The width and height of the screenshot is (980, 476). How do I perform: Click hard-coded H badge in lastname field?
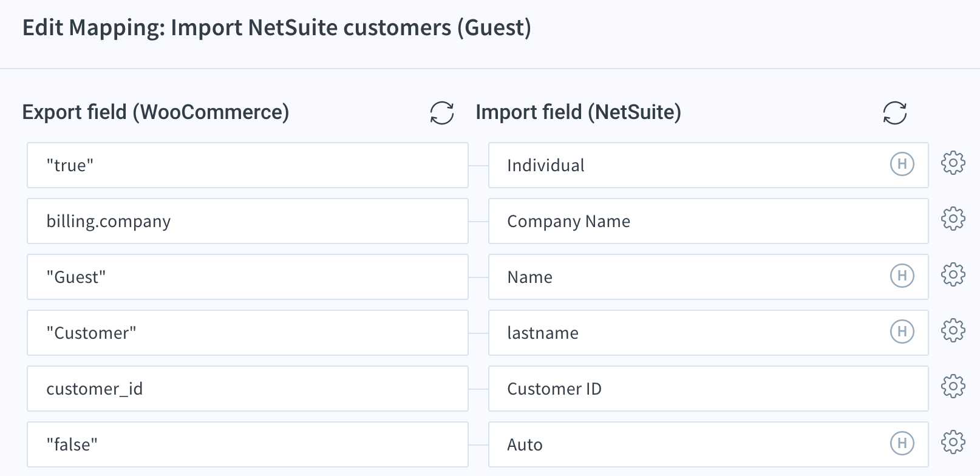(902, 331)
